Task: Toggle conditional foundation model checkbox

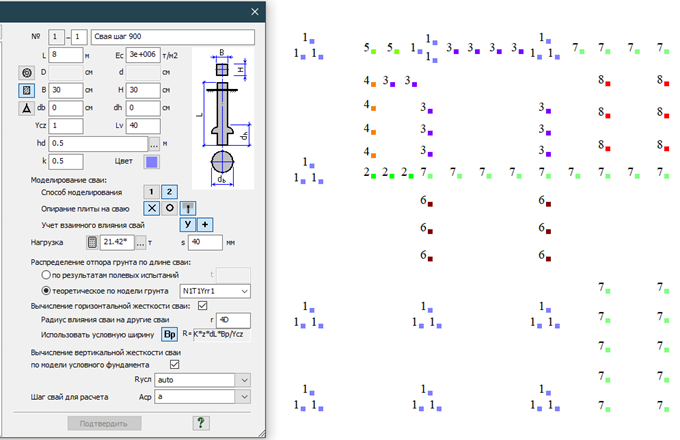Action: tap(175, 364)
